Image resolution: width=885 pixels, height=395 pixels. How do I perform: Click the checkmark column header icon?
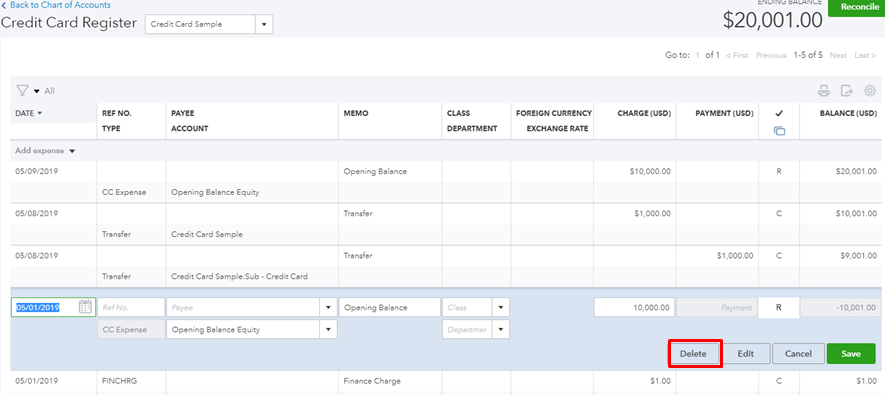pyautogui.click(x=779, y=113)
